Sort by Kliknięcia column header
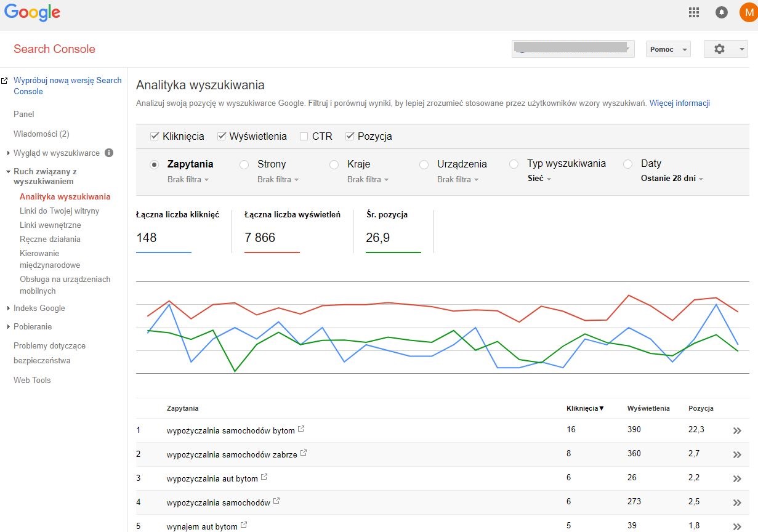 [585, 408]
